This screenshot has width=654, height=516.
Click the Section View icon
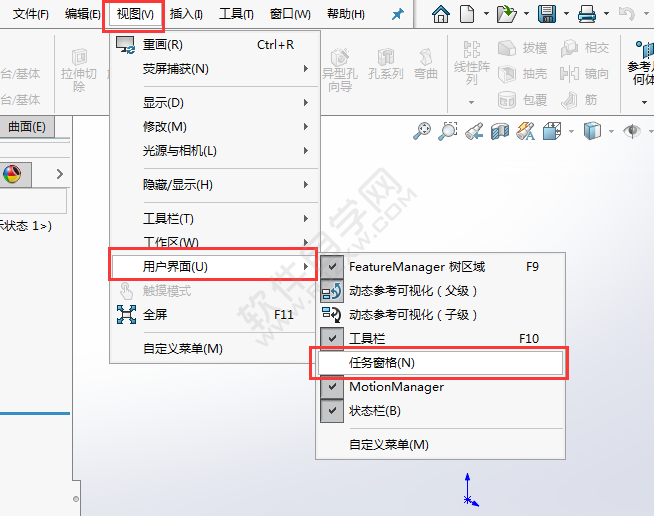[x=500, y=131]
